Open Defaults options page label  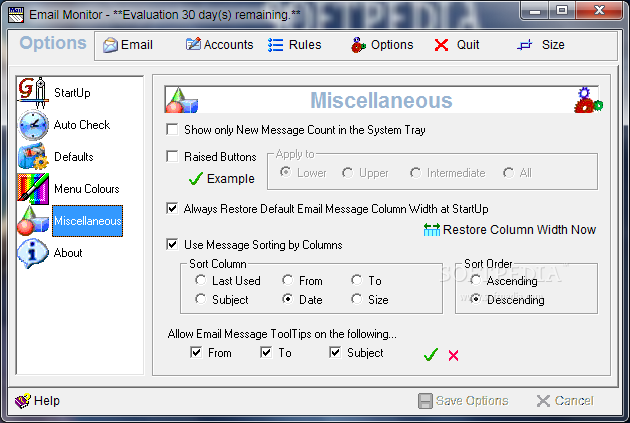pos(74,157)
